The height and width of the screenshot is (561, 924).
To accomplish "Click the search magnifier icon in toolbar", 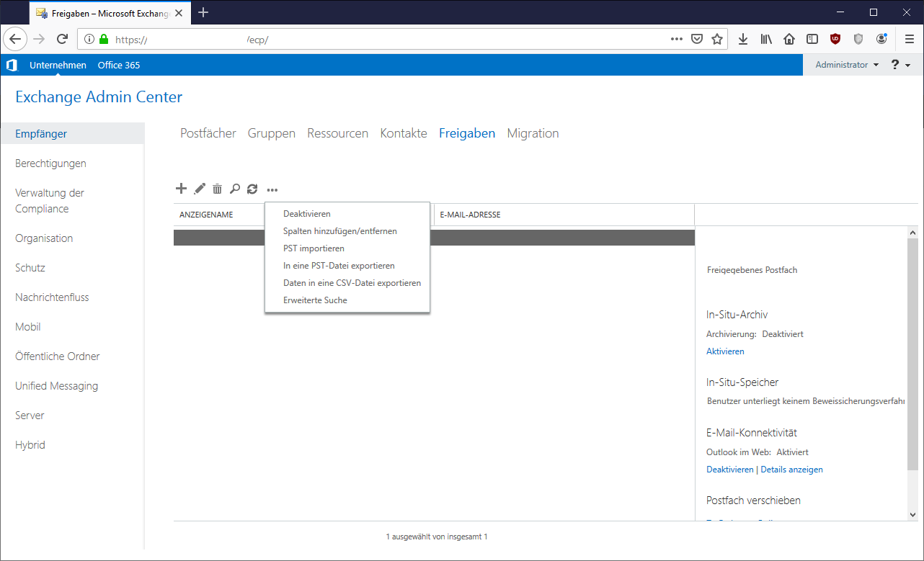I will point(234,189).
